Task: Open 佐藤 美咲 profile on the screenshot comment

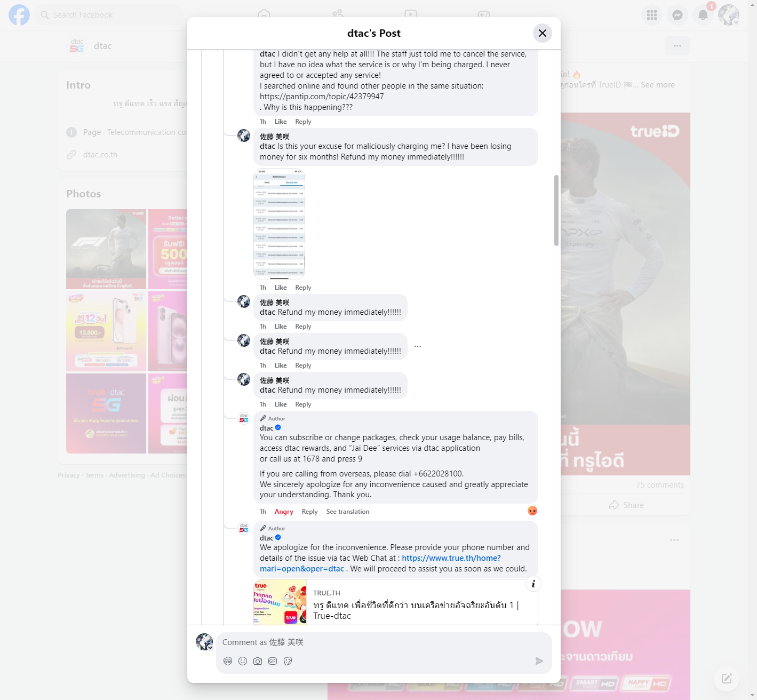Action: point(275,137)
